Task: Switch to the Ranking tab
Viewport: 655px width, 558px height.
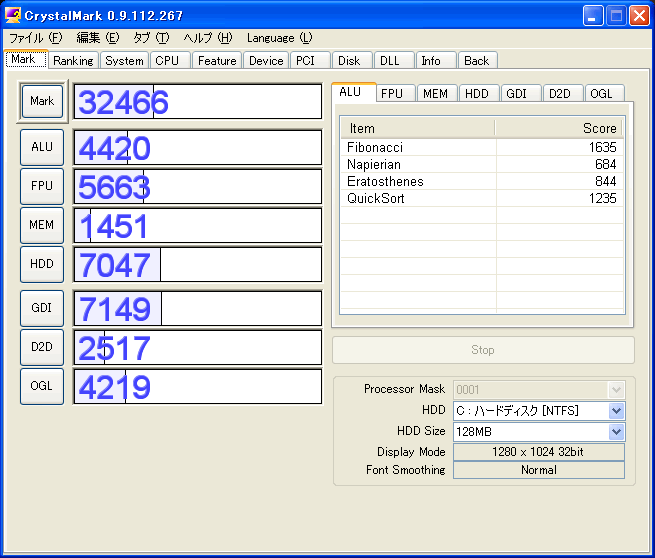Action: coord(73,61)
